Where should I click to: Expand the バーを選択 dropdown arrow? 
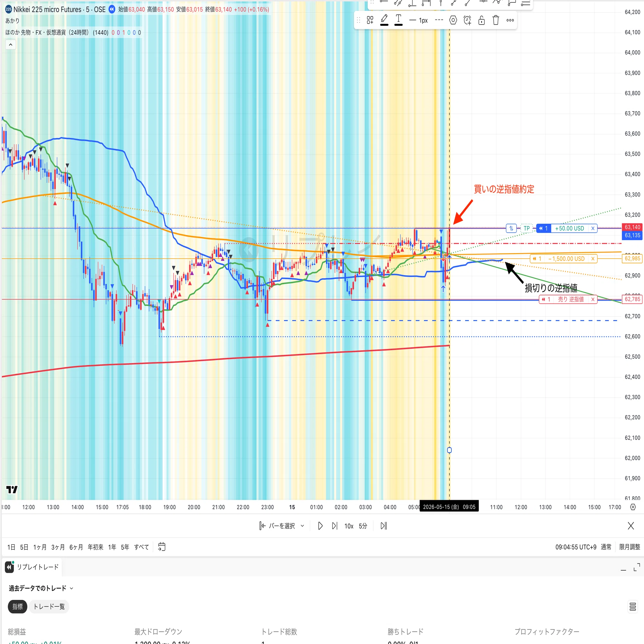302,526
